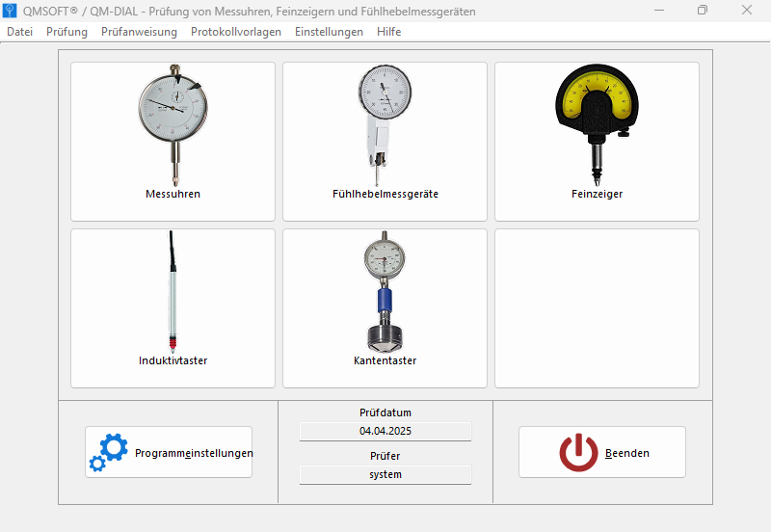
Task: Open the Prüfung menu
Action: pos(66,32)
